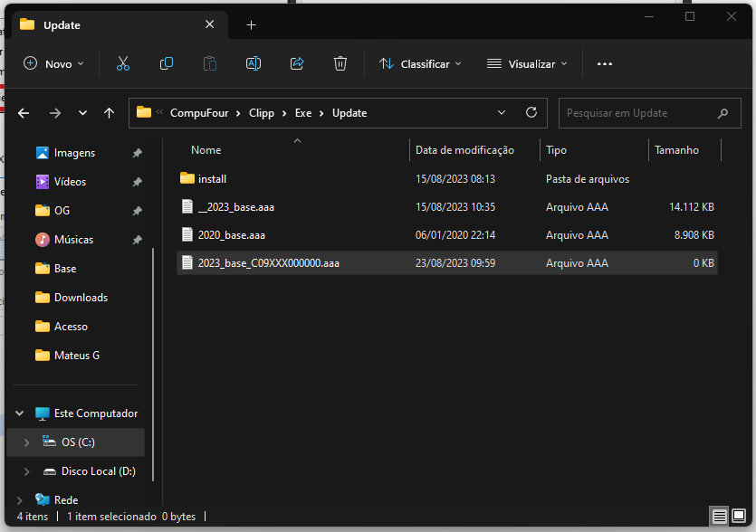The width and height of the screenshot is (756, 532).
Task: Click the Share icon in toolbar
Action: pyautogui.click(x=297, y=63)
